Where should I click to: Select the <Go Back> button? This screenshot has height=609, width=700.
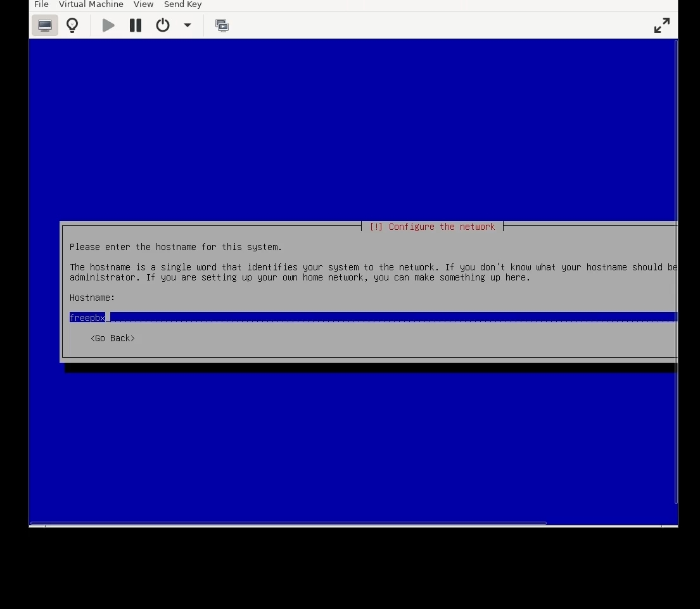coord(113,338)
